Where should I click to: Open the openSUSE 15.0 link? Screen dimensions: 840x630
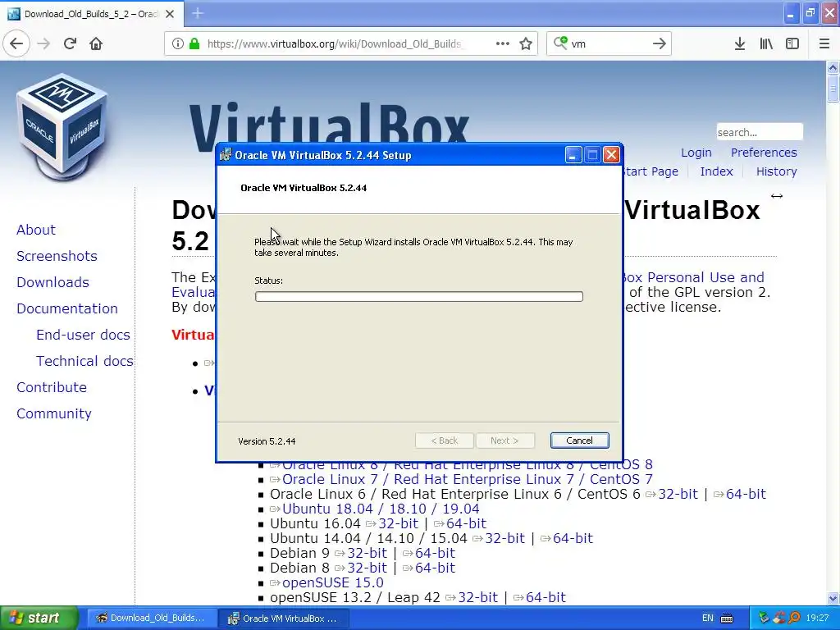pyautogui.click(x=333, y=582)
